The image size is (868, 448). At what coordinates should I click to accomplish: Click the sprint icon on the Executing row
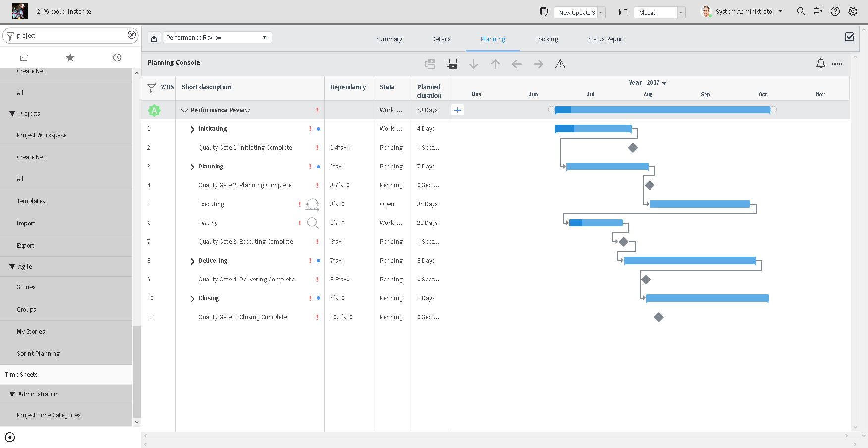click(x=313, y=204)
